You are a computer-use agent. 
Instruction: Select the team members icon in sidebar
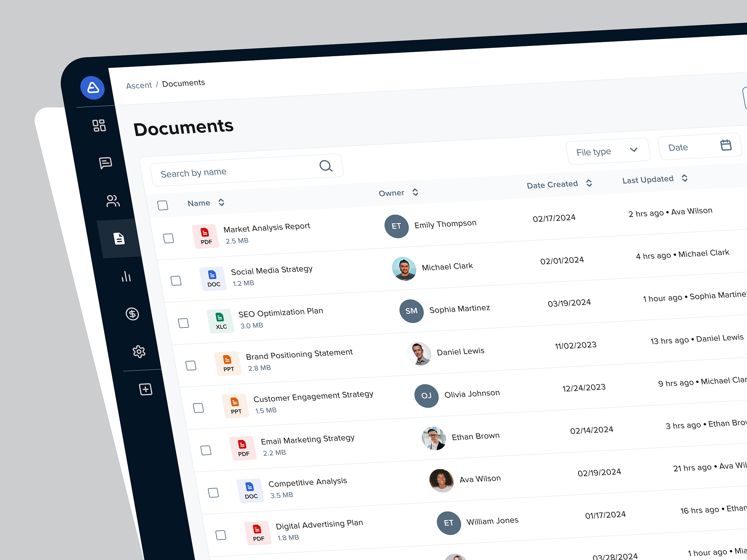click(x=113, y=201)
